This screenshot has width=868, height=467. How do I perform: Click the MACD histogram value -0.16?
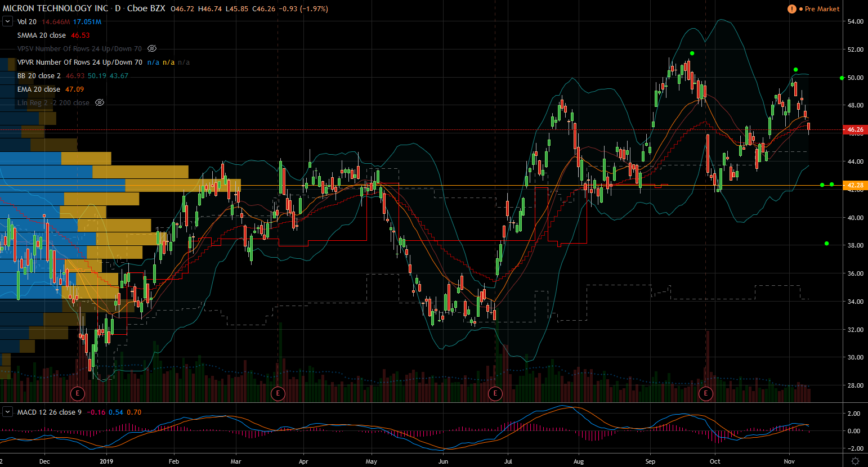pos(96,412)
